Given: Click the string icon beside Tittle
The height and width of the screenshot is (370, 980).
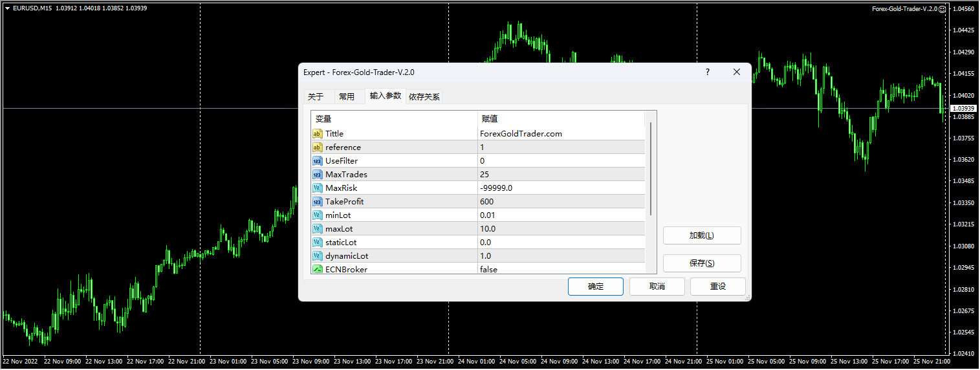Looking at the screenshot, I should [318, 134].
